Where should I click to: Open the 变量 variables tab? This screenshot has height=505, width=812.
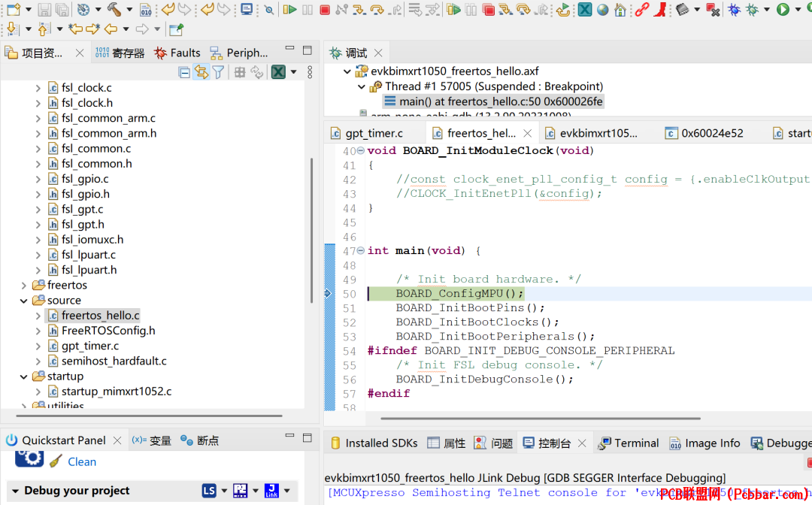pos(151,440)
